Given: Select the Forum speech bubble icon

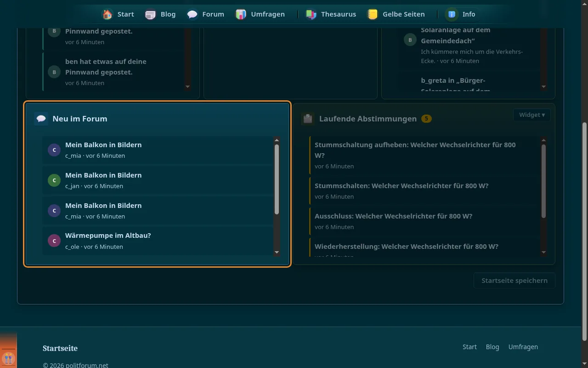Looking at the screenshot, I should (x=192, y=14).
